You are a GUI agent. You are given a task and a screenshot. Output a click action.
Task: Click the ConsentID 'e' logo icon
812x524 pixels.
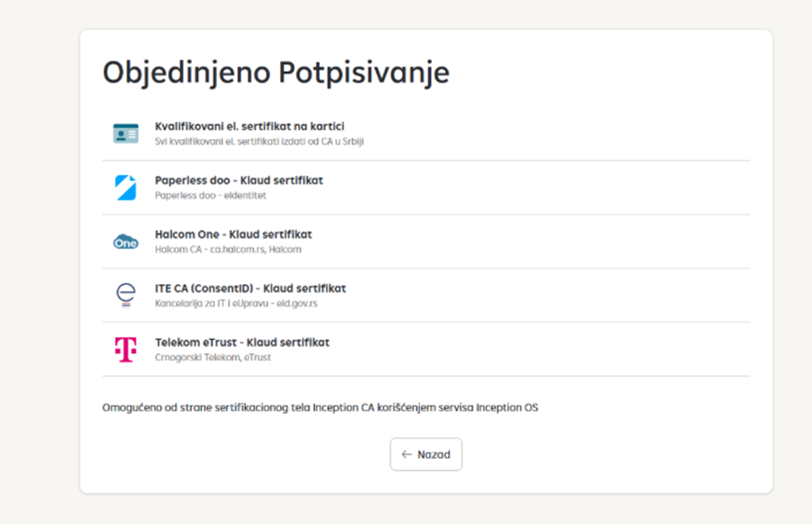(x=126, y=295)
